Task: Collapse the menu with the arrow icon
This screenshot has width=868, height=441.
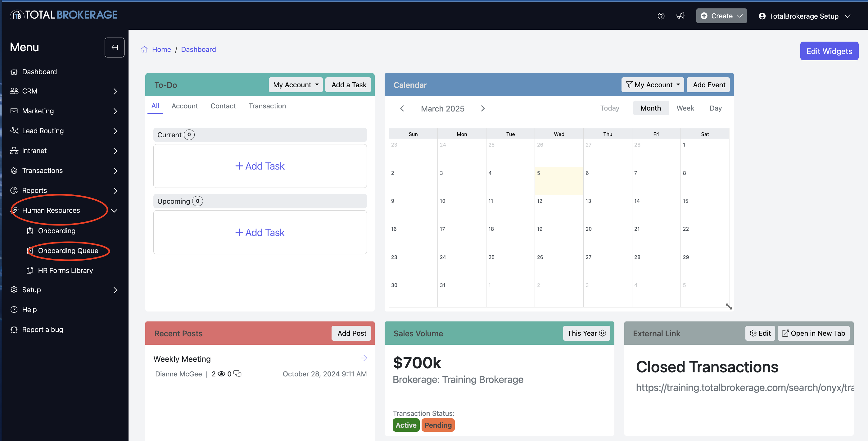Action: point(114,48)
